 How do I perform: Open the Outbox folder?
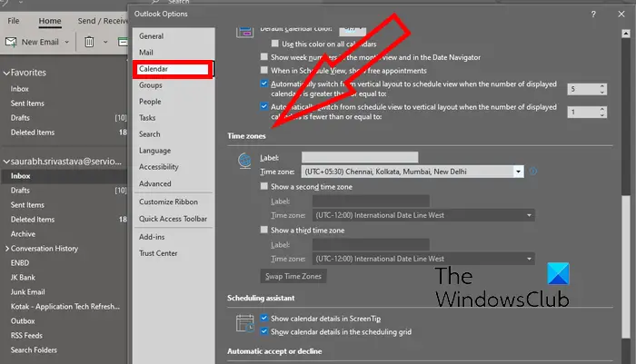click(x=23, y=320)
